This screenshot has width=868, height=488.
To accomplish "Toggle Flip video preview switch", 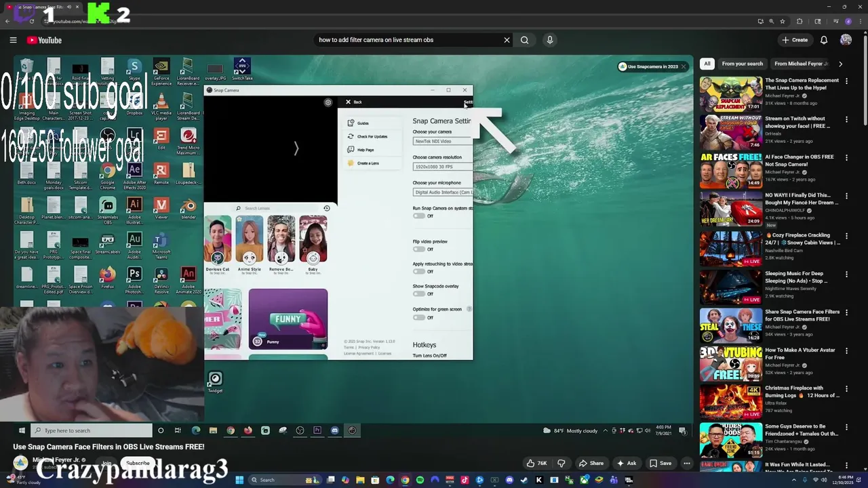I will pos(419,249).
